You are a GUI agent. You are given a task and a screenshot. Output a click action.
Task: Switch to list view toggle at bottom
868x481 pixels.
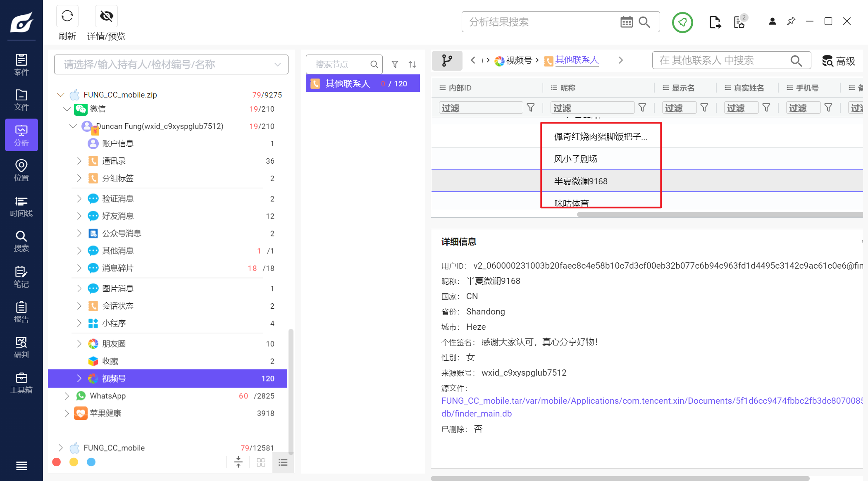283,462
